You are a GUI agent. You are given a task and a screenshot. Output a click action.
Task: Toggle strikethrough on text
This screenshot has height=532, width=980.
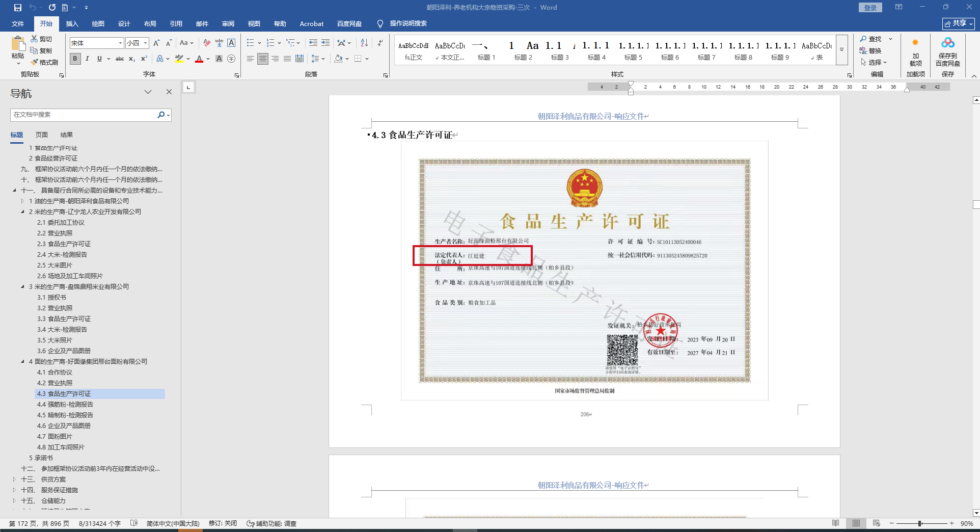coord(120,59)
